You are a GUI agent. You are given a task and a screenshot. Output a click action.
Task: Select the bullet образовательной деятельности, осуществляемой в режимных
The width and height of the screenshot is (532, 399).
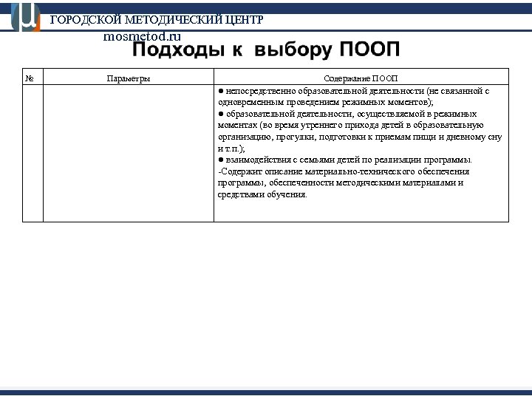[347, 114]
